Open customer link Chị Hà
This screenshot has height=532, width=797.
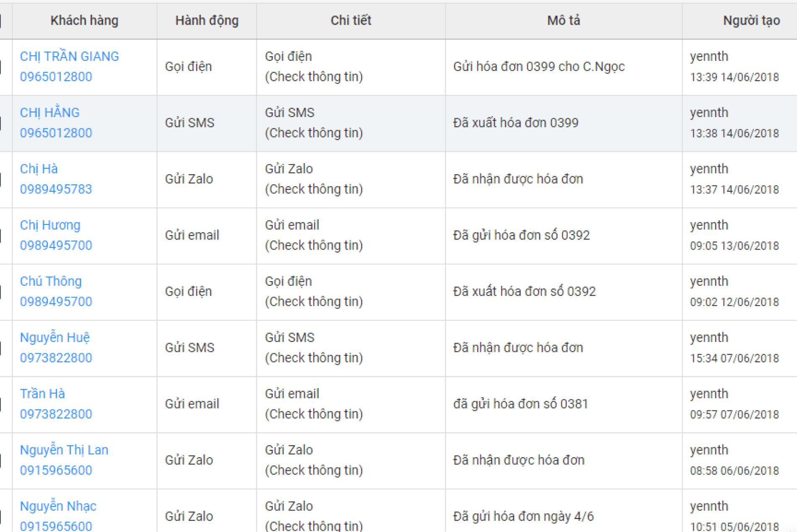(x=39, y=169)
